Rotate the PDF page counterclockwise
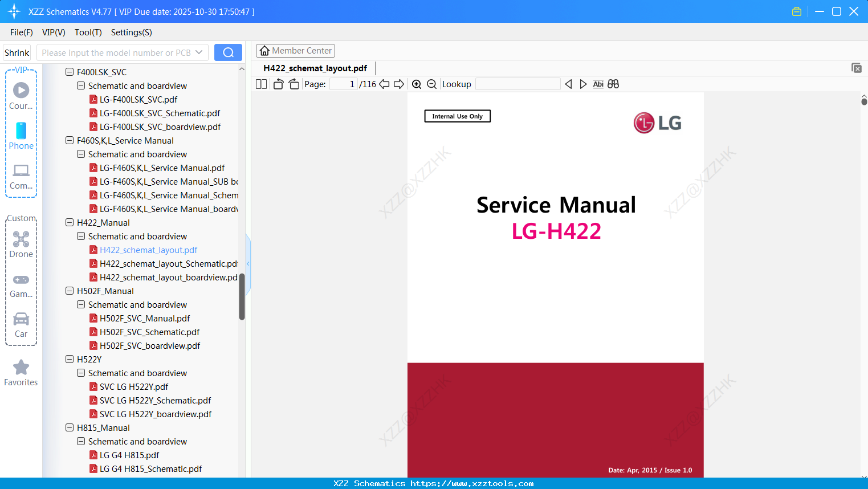Viewport: 868px width, 489px height. 278,84
